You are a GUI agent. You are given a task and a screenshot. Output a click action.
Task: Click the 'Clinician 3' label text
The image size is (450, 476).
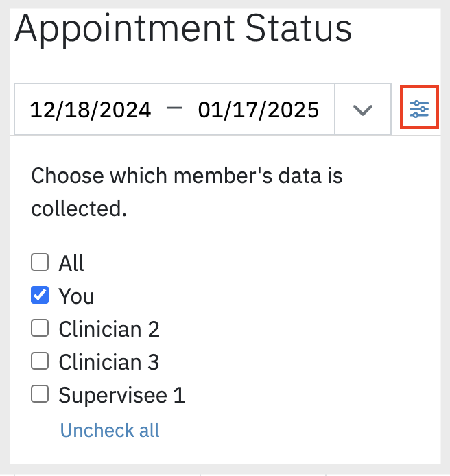[x=109, y=362]
